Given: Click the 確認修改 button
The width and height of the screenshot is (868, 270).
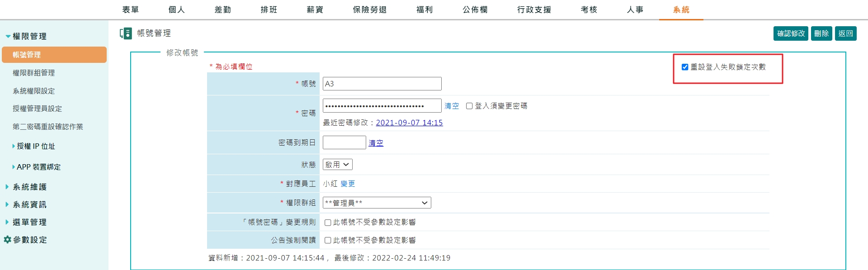Looking at the screenshot, I should point(791,33).
